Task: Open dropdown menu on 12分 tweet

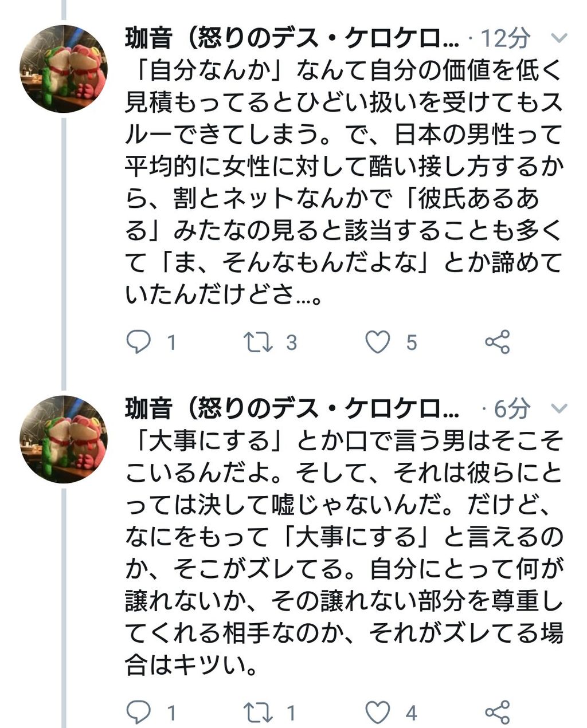Action: point(558,39)
